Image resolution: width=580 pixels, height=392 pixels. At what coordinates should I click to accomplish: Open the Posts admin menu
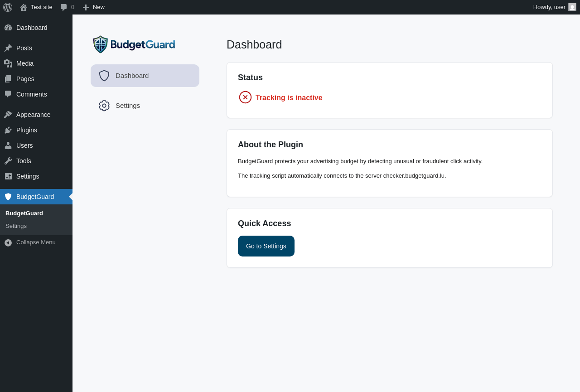click(36, 48)
